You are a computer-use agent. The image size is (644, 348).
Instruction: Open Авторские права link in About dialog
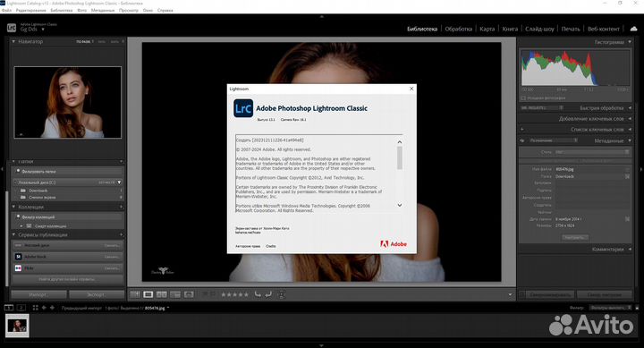point(248,246)
